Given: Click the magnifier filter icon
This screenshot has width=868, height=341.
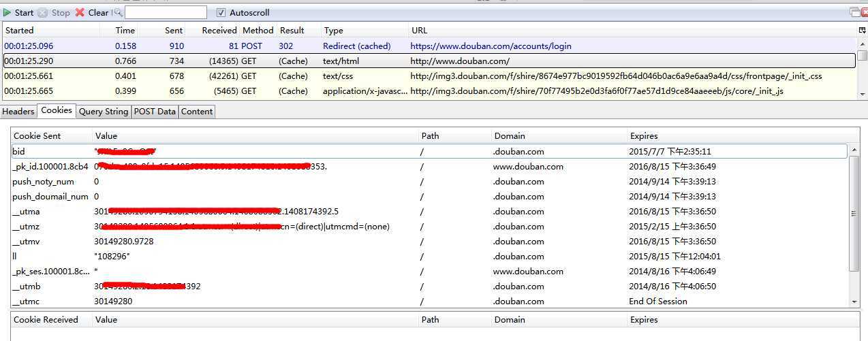Looking at the screenshot, I should 118,12.
